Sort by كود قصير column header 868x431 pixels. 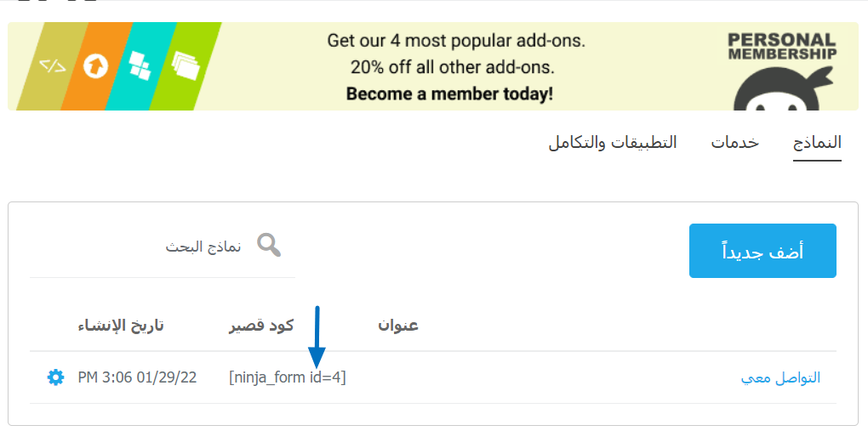pos(261,326)
